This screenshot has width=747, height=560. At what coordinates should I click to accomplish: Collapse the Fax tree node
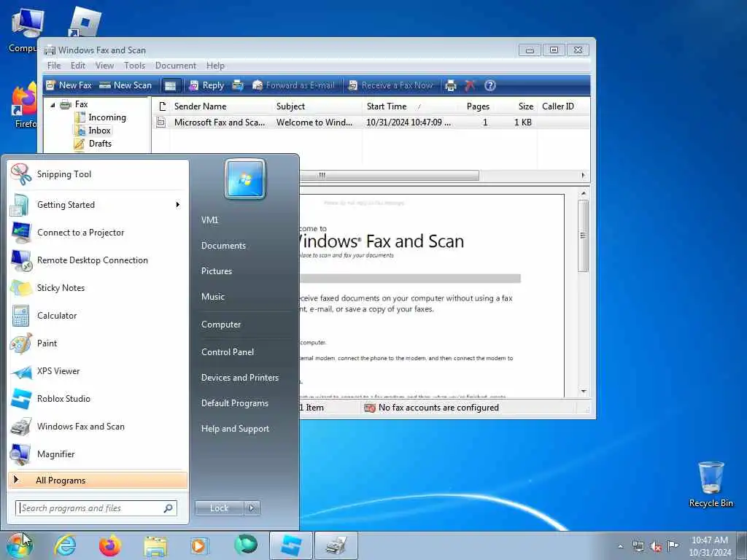tap(53, 105)
